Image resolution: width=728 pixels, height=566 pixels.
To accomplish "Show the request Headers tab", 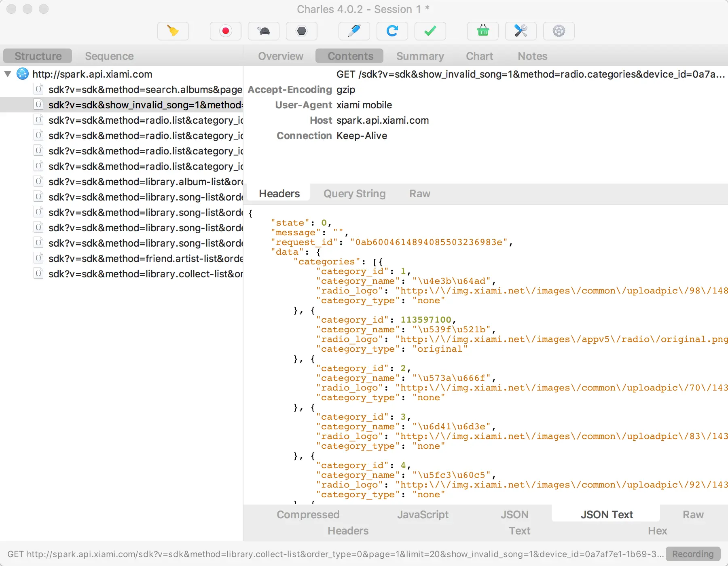I will pyautogui.click(x=279, y=194).
